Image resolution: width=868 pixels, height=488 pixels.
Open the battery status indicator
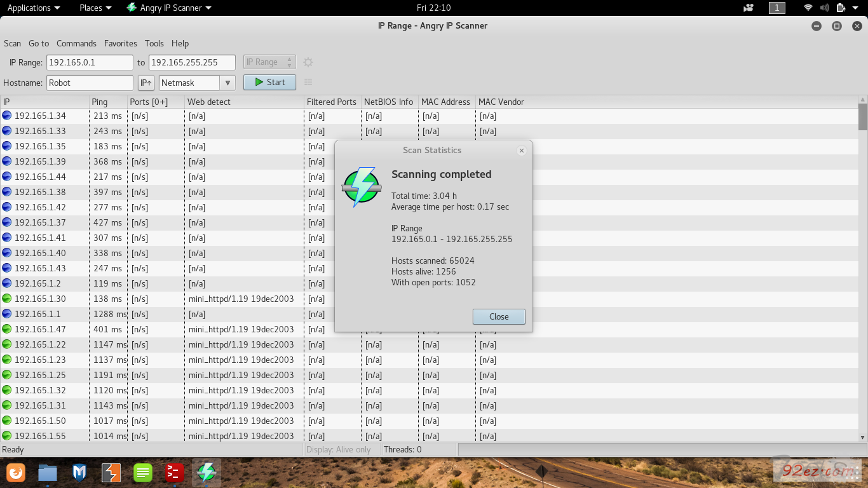click(x=841, y=8)
